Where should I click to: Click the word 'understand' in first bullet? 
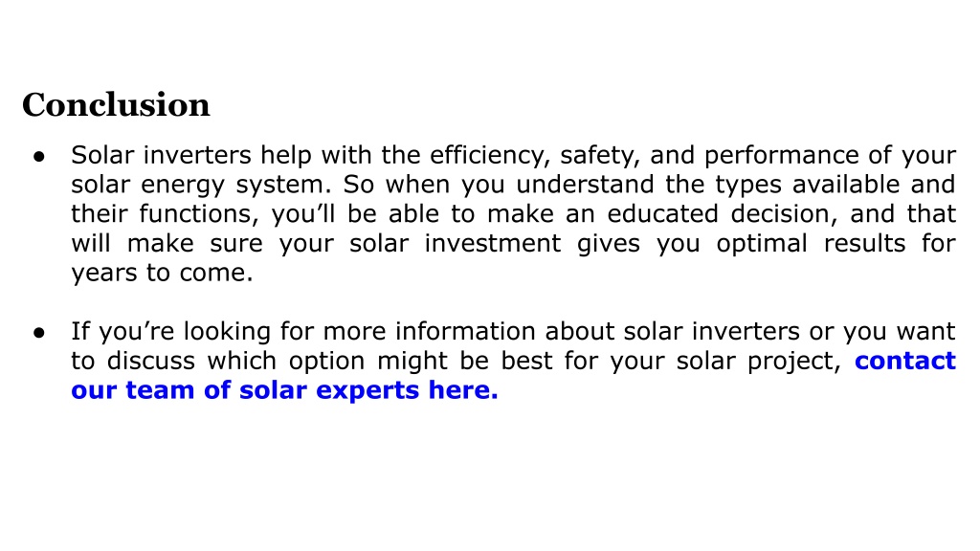coord(585,185)
